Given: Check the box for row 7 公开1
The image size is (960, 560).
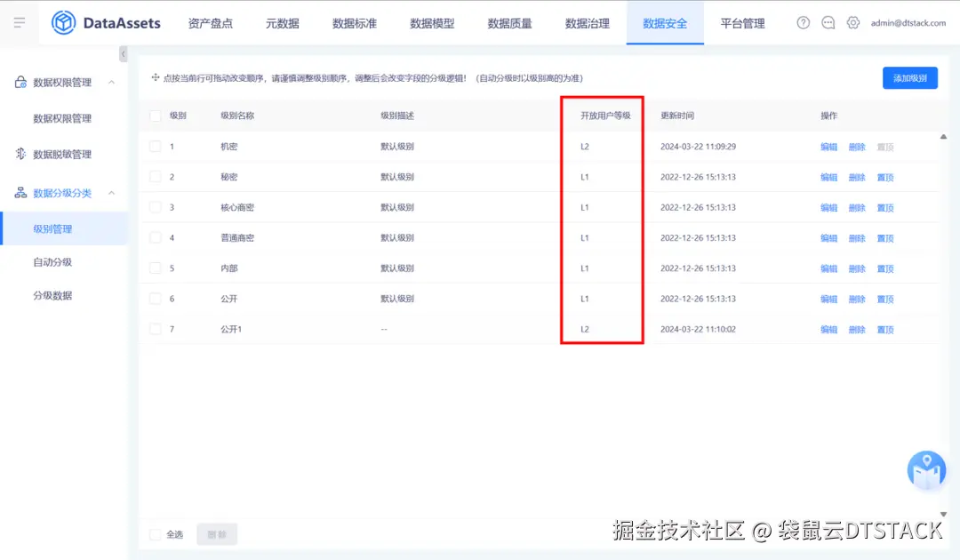Looking at the screenshot, I should click(156, 329).
